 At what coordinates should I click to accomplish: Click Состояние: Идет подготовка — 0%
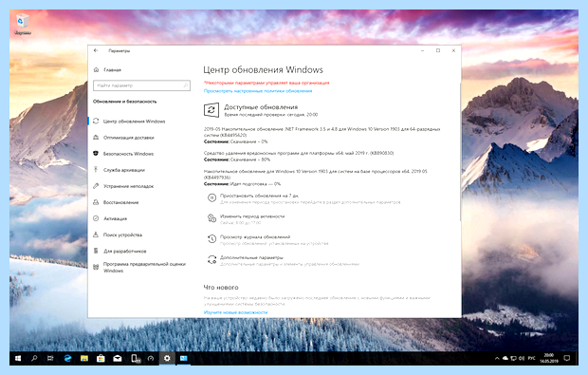pyautogui.click(x=242, y=184)
